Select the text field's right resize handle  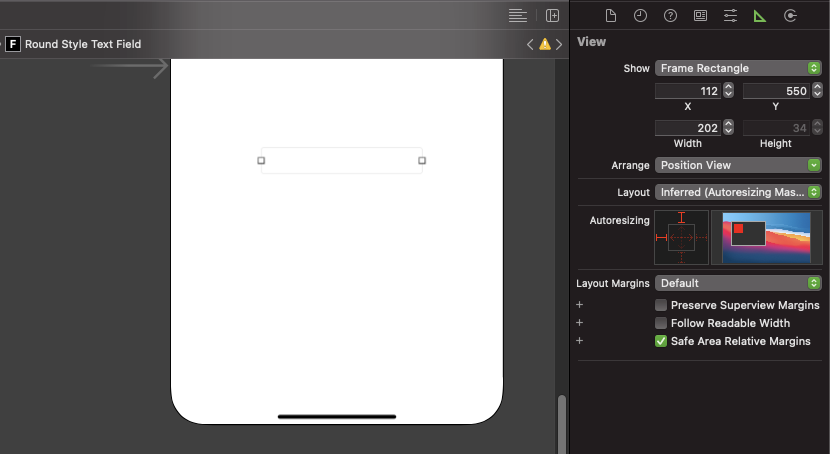[x=422, y=160]
